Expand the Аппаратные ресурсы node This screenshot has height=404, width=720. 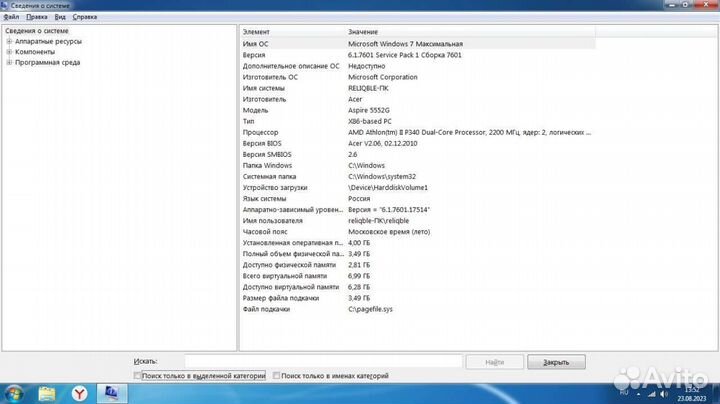pyautogui.click(x=9, y=41)
